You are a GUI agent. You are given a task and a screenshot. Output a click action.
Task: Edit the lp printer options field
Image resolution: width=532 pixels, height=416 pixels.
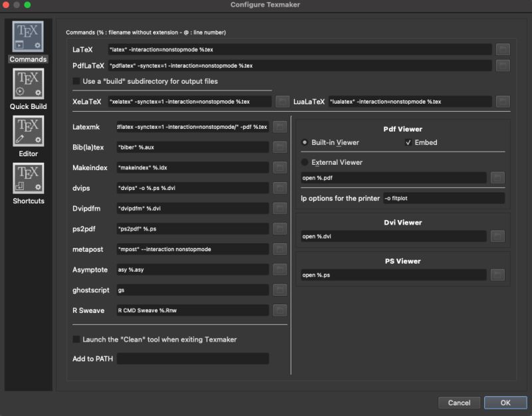pyautogui.click(x=444, y=198)
